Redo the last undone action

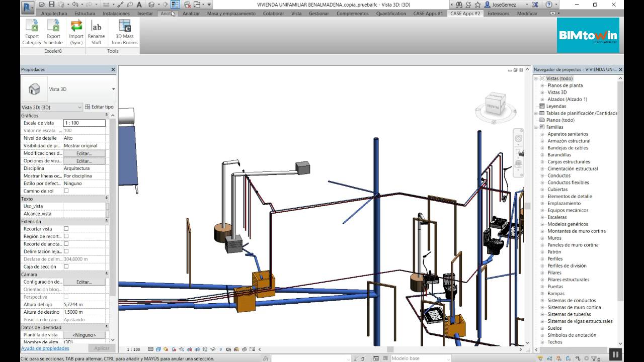tap(89, 5)
